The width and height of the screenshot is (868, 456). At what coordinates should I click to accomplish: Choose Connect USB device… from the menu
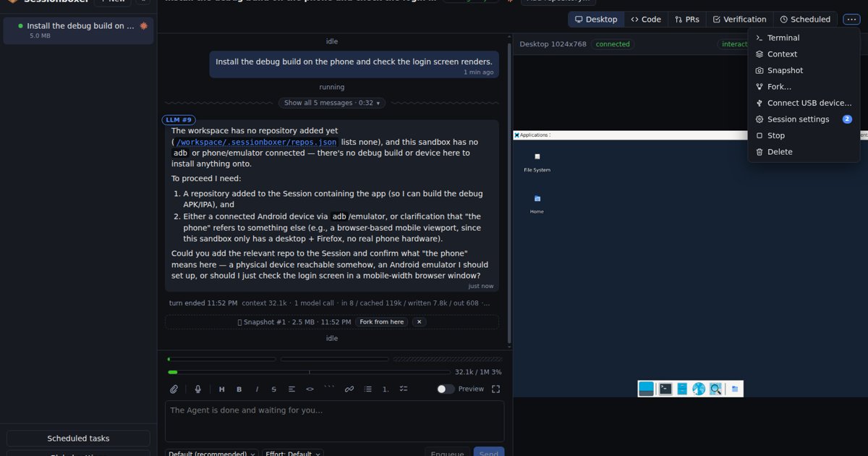click(804, 103)
